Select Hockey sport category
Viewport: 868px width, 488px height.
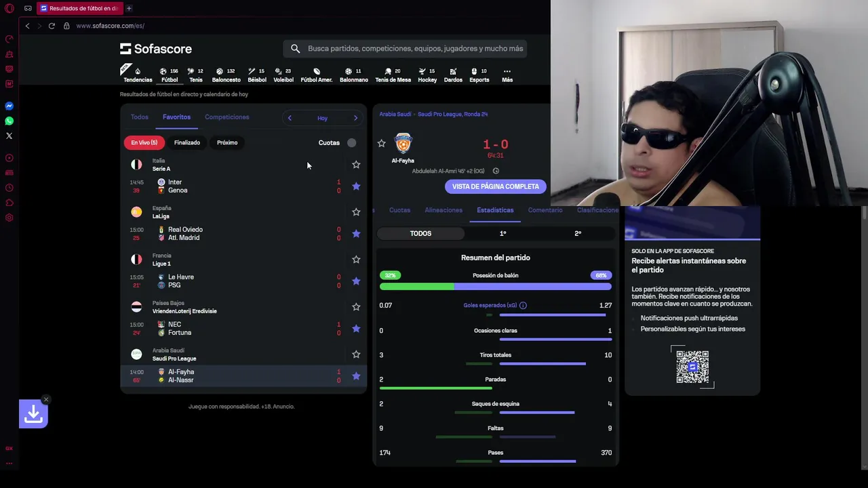tap(427, 75)
